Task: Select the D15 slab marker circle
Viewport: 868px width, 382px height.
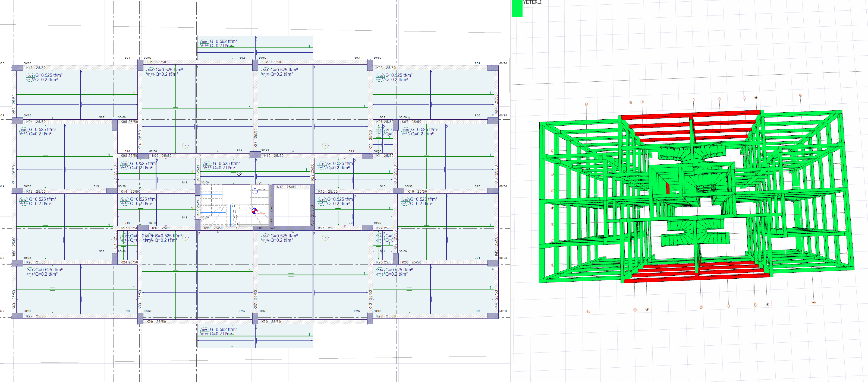Action: pyautogui.click(x=405, y=201)
